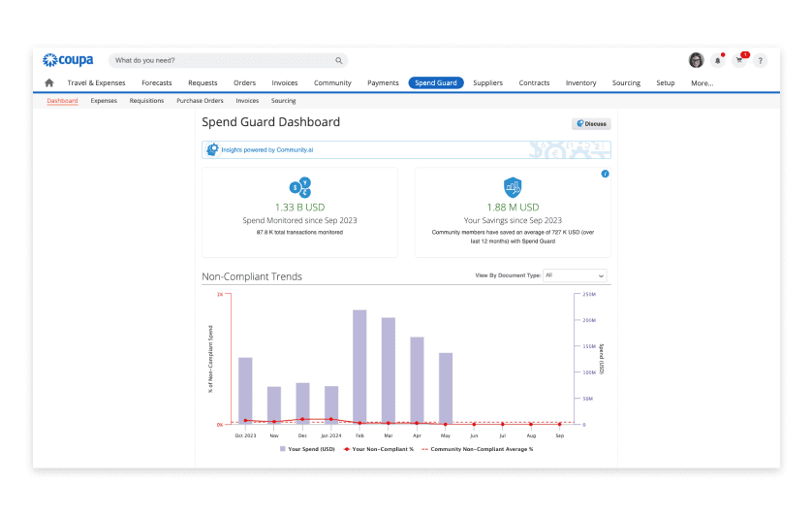Screen dimensions: 812x515
Task: Click the 'What do you need?' search field
Action: click(x=221, y=60)
